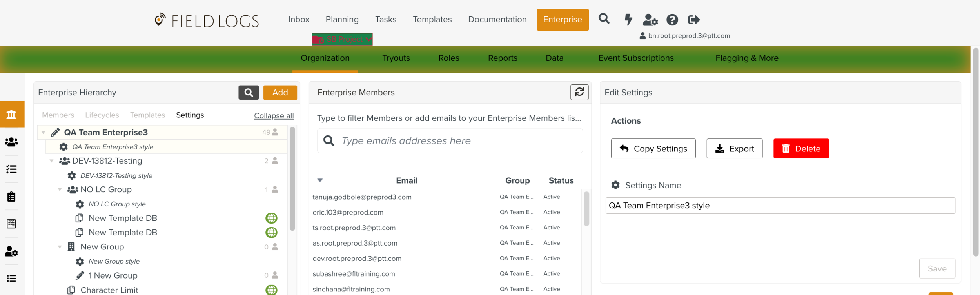Click the help question mark icon
980x295 pixels.
pyautogui.click(x=672, y=20)
